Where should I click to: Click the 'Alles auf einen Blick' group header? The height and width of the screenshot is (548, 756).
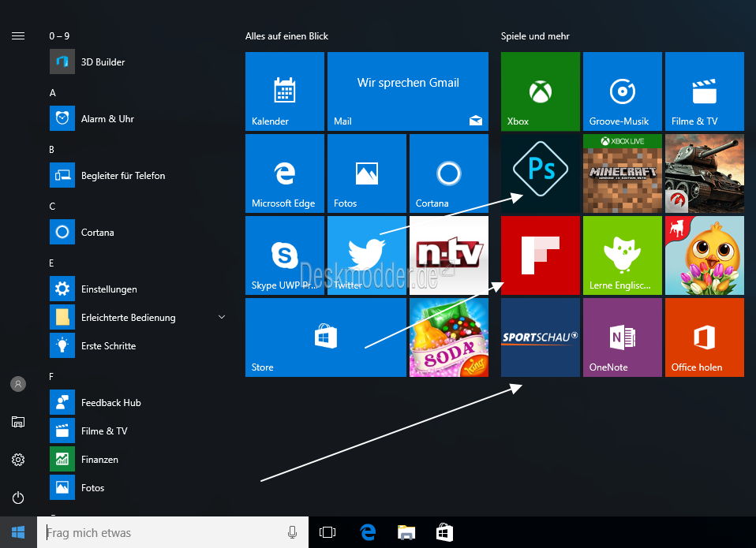pos(286,36)
